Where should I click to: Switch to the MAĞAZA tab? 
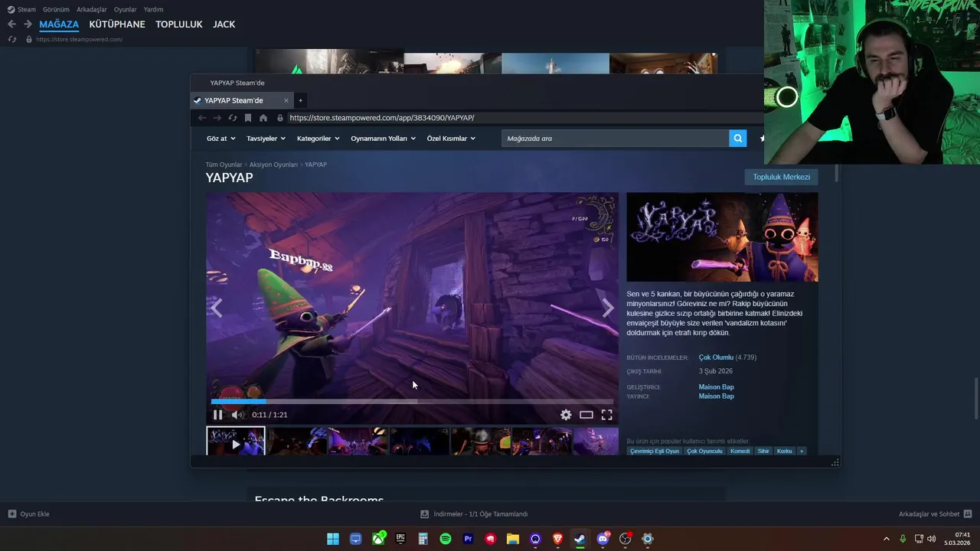click(59, 24)
